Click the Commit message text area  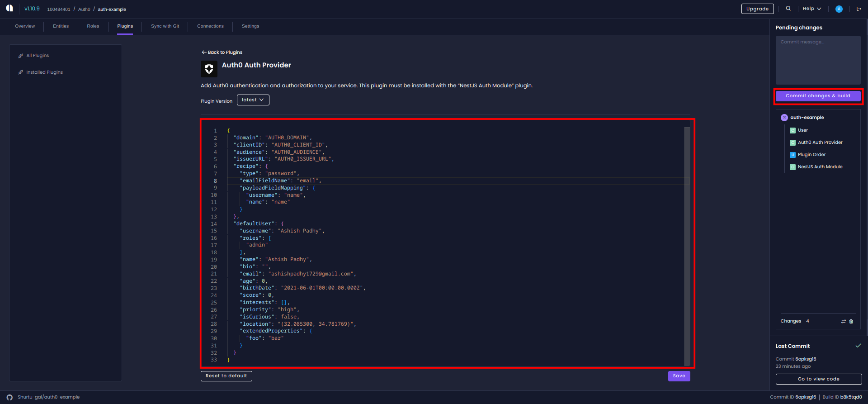pyautogui.click(x=818, y=60)
